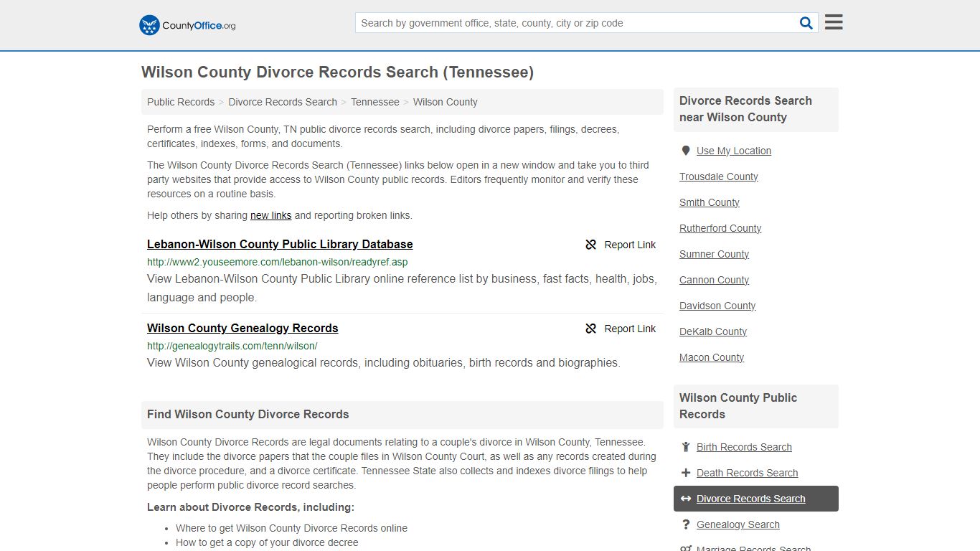The width and height of the screenshot is (980, 551).
Task: Select the 'Divorce Records Search near Wilson County' heading
Action: (x=745, y=109)
